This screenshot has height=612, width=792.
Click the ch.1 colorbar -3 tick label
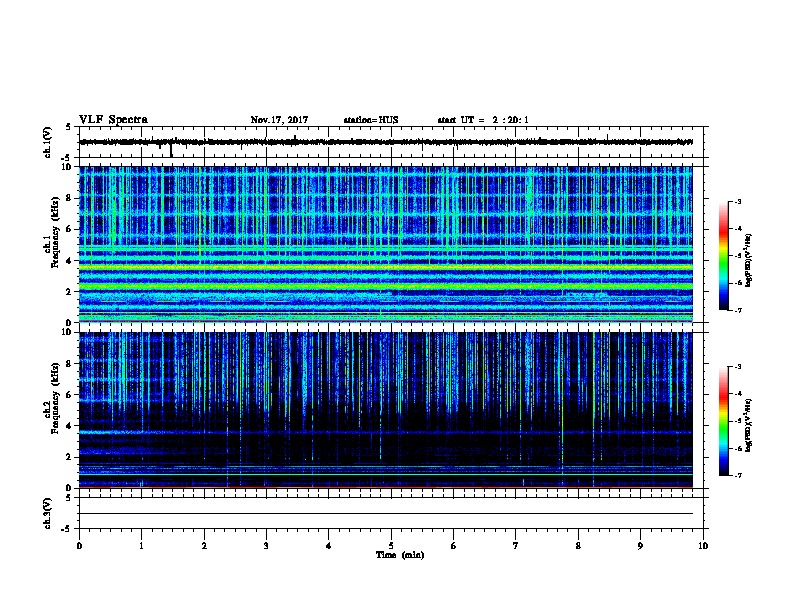[737, 201]
